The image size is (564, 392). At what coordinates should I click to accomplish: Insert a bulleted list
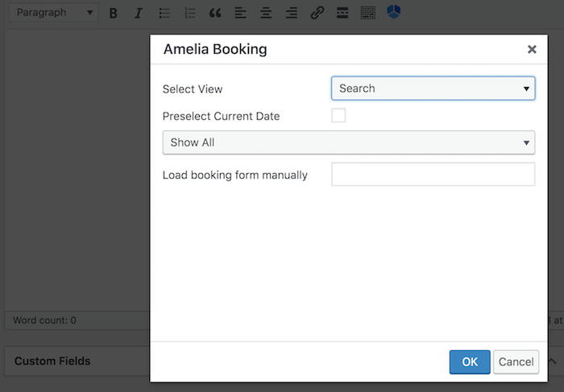coord(164,13)
